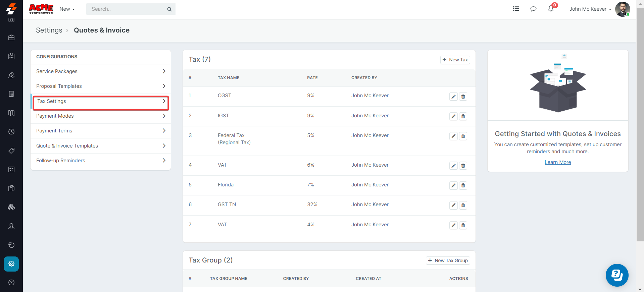Open the John Mc Keever user menu
644x292 pixels.
590,9
